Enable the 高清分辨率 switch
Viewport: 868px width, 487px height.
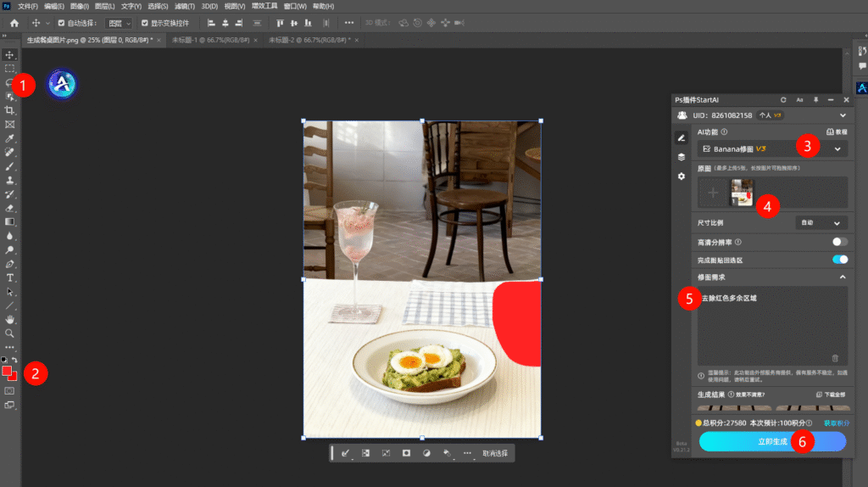pyautogui.click(x=839, y=242)
